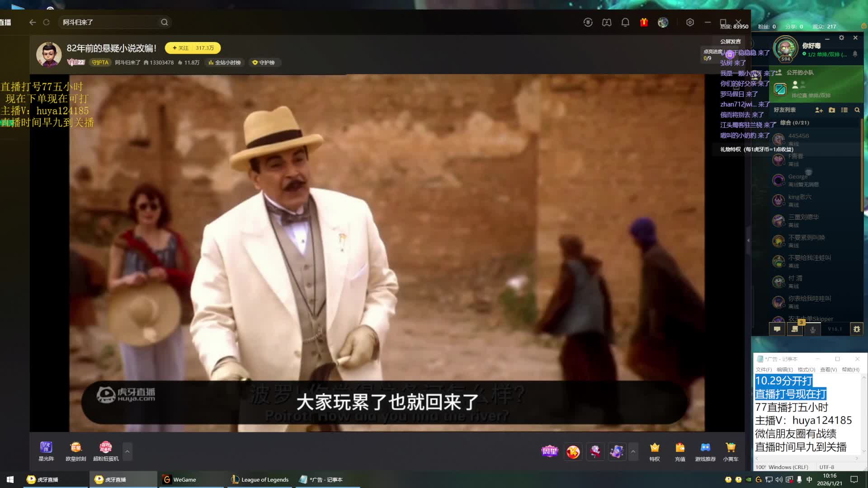Image resolution: width=868 pixels, height=488 pixels.
Task: Collapse the 综合 (0/21) friends group
Action: pyautogui.click(x=794, y=122)
